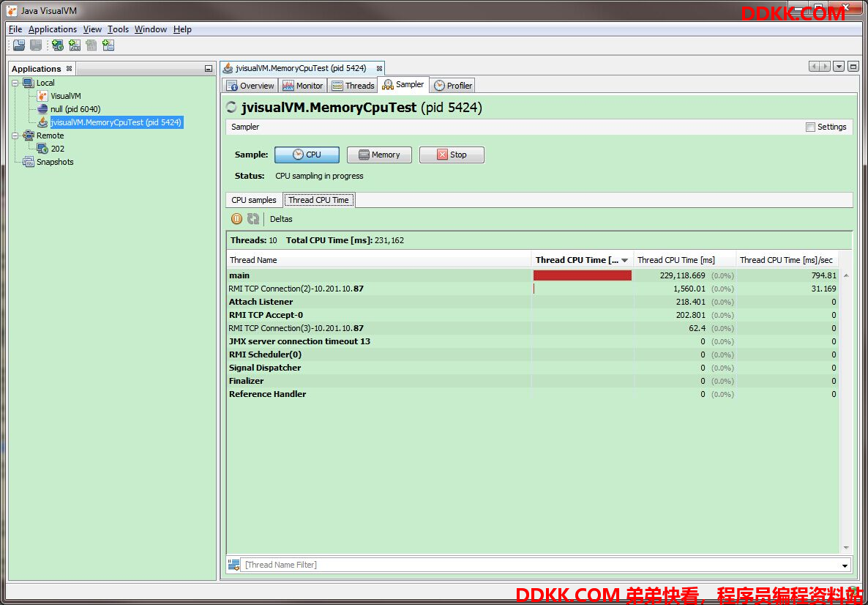Open the Tools menu

click(118, 29)
